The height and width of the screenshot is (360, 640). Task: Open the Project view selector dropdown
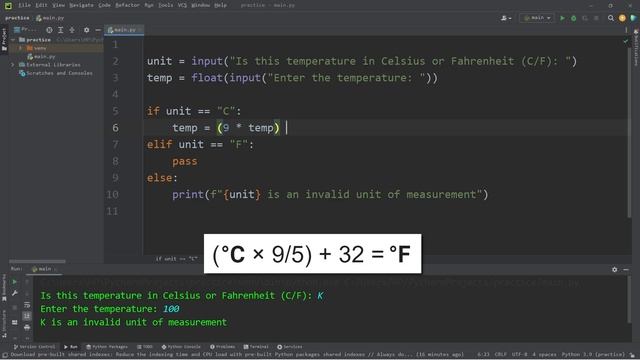25,30
